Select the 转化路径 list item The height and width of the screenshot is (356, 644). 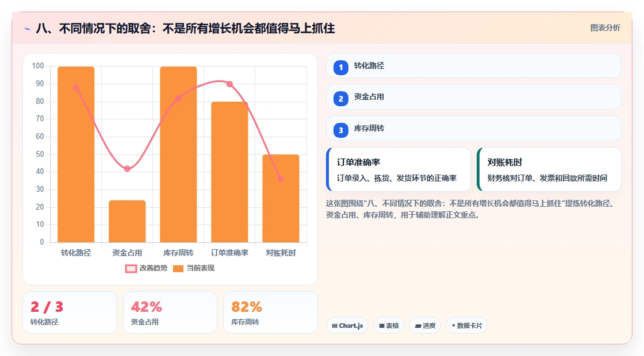pos(474,65)
